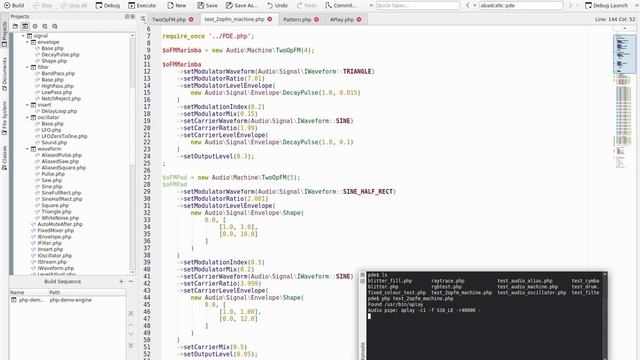
Task: Click the fifth Projects toolbar icon
Action: tap(55, 26)
